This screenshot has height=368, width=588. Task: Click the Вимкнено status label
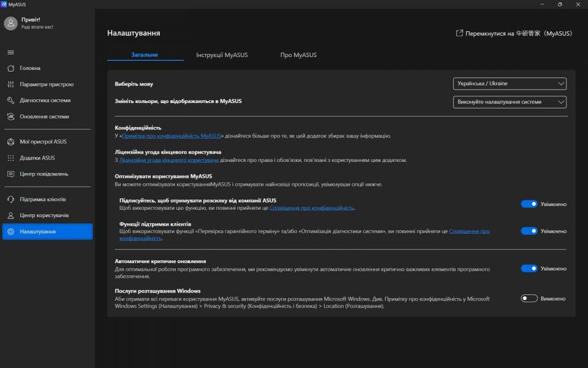(552, 299)
